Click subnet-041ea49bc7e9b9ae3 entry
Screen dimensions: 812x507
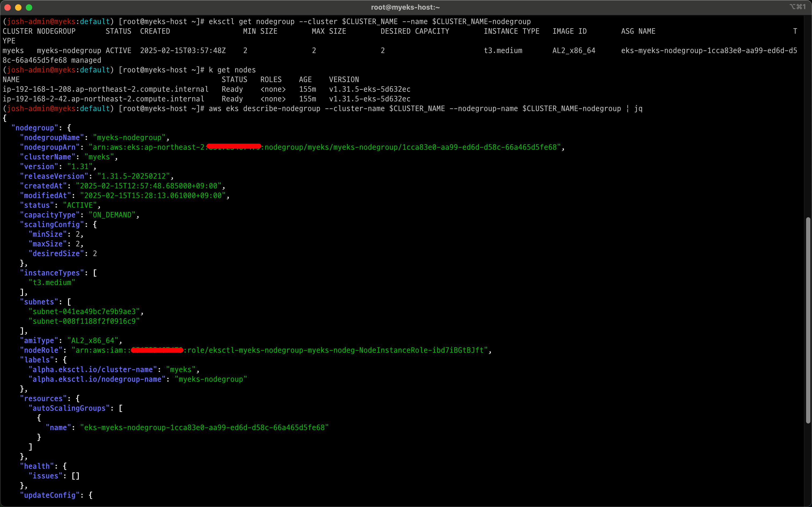[x=84, y=312]
